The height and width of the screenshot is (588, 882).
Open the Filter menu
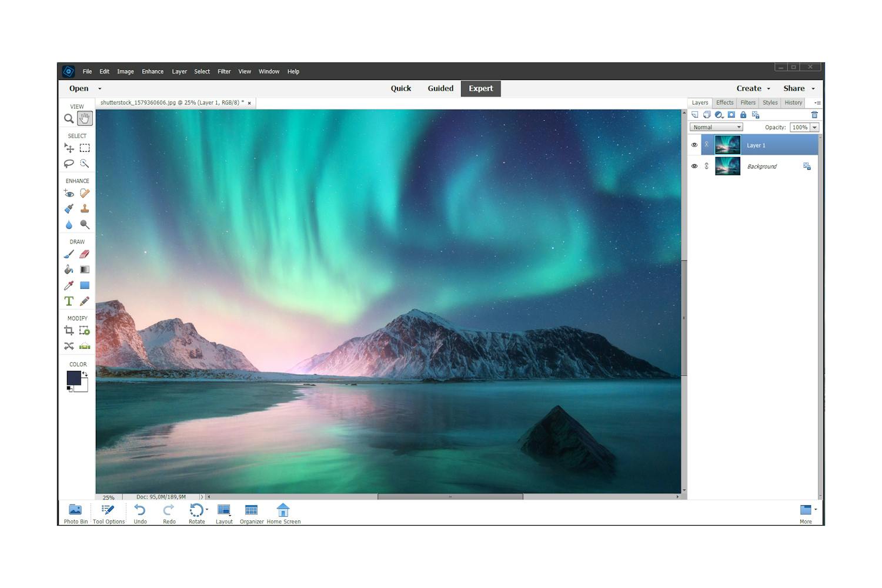(224, 71)
